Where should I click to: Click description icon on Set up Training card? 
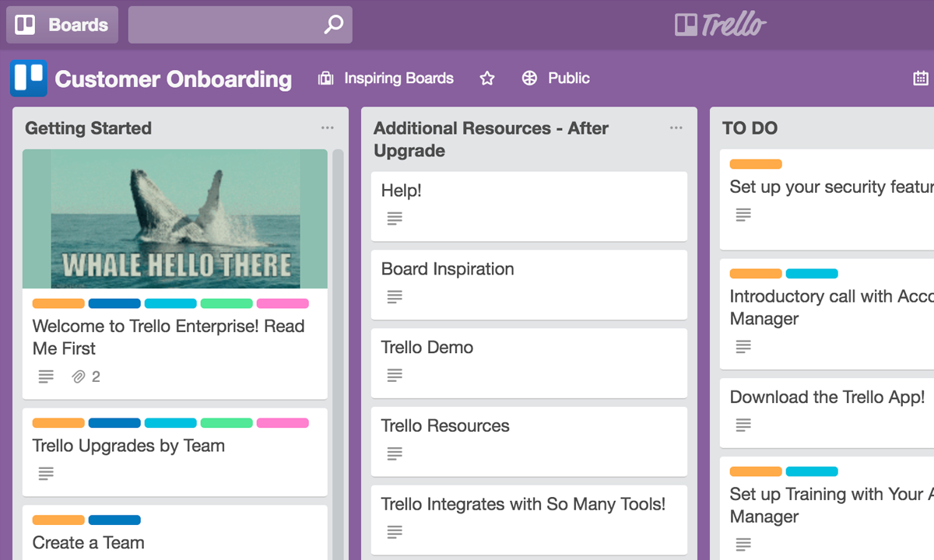(x=743, y=544)
